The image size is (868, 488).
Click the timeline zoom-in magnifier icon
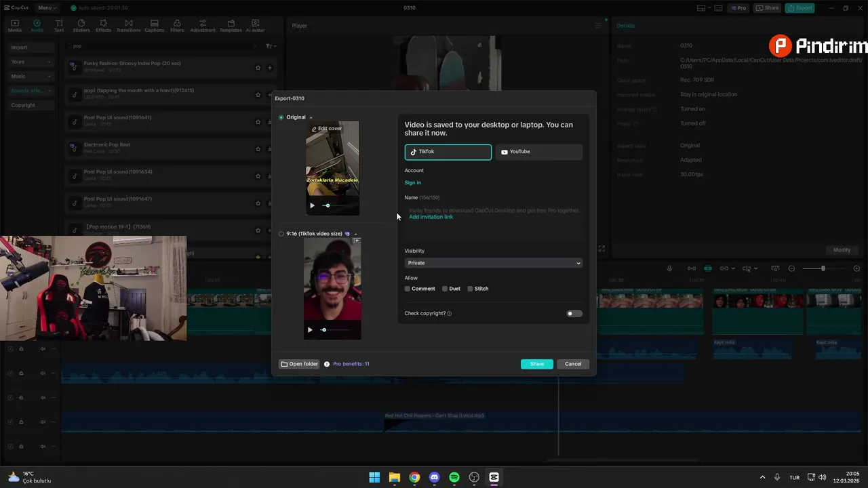coord(856,268)
